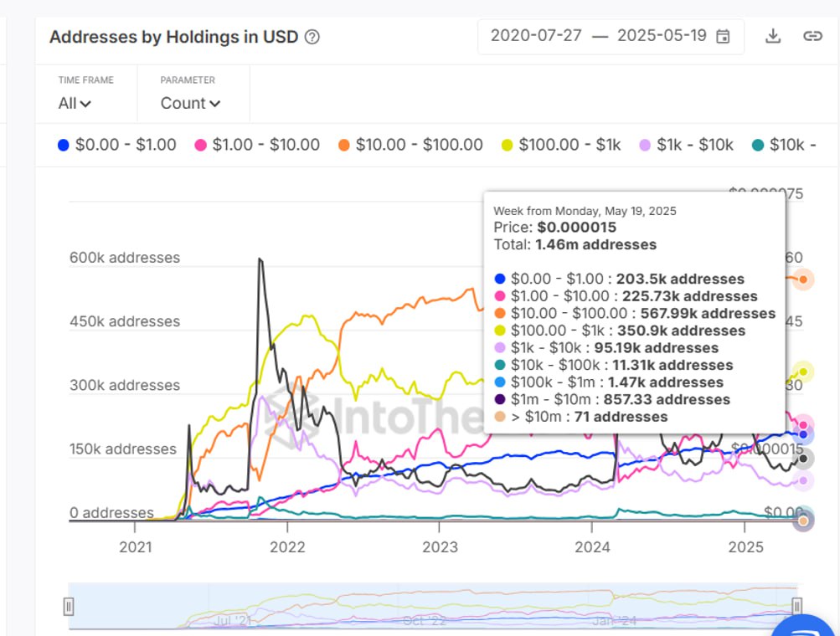The height and width of the screenshot is (636, 840).
Task: Hide the $1.00 - $10.00 legend series
Action: coord(257,145)
